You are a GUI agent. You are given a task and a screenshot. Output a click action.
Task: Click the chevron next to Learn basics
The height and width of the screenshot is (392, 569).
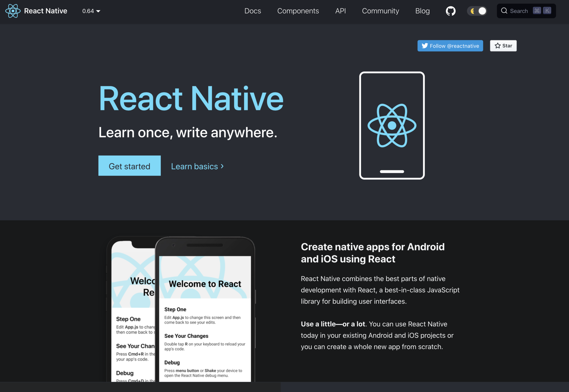click(x=222, y=166)
